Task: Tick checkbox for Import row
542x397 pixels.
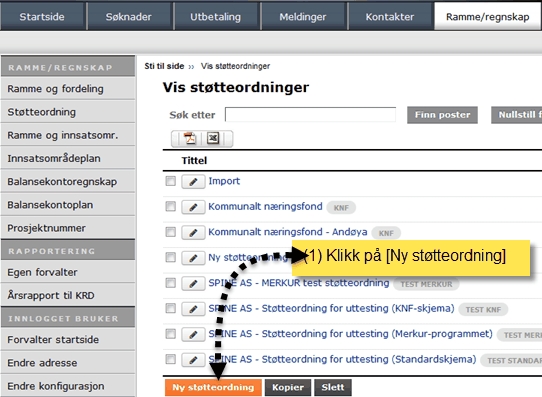Action: [x=170, y=181]
